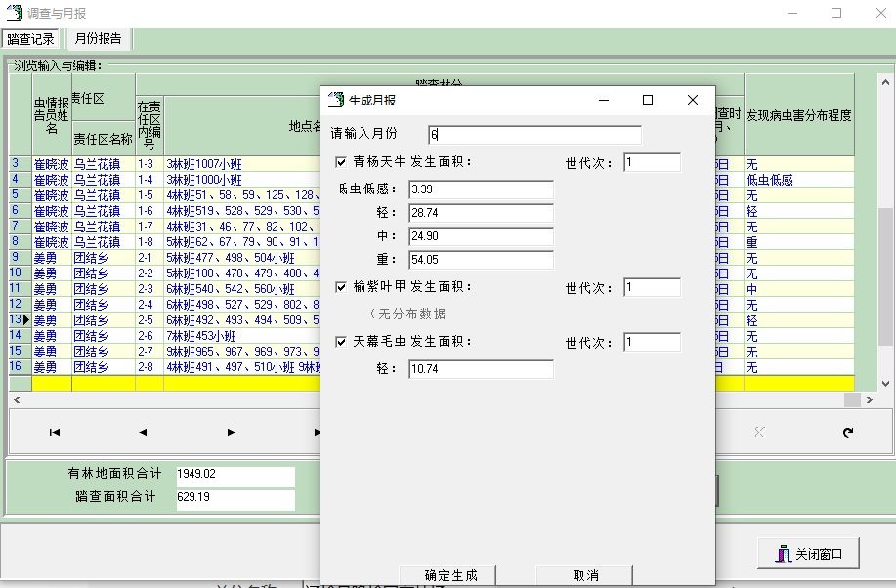Toggle the 榆紫叶甲 发生面积 checkbox

(x=341, y=287)
